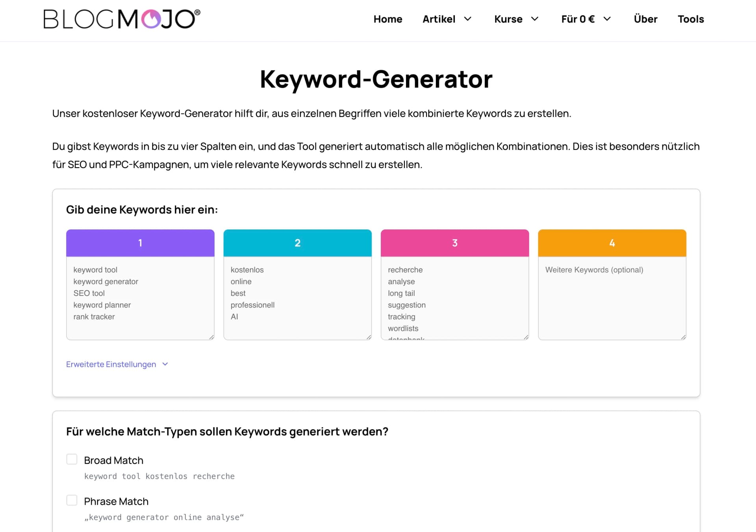This screenshot has width=756, height=532.
Task: Open the Home menu item
Action: (388, 19)
